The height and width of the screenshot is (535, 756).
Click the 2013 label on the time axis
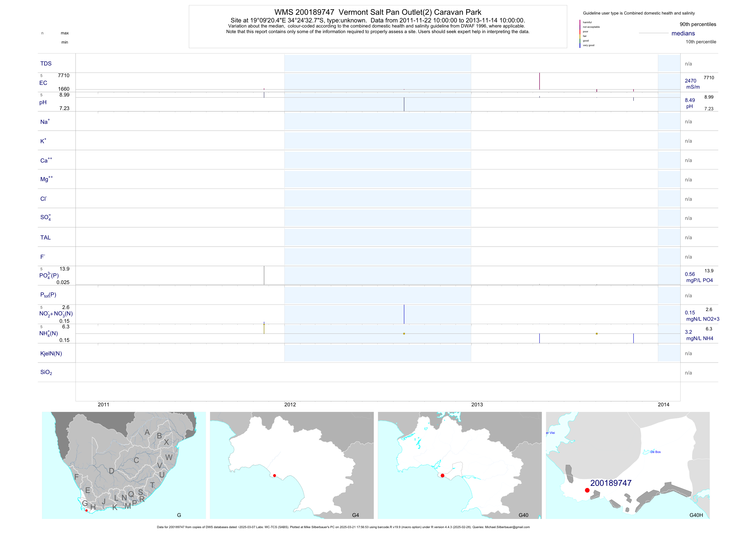tap(477, 405)
